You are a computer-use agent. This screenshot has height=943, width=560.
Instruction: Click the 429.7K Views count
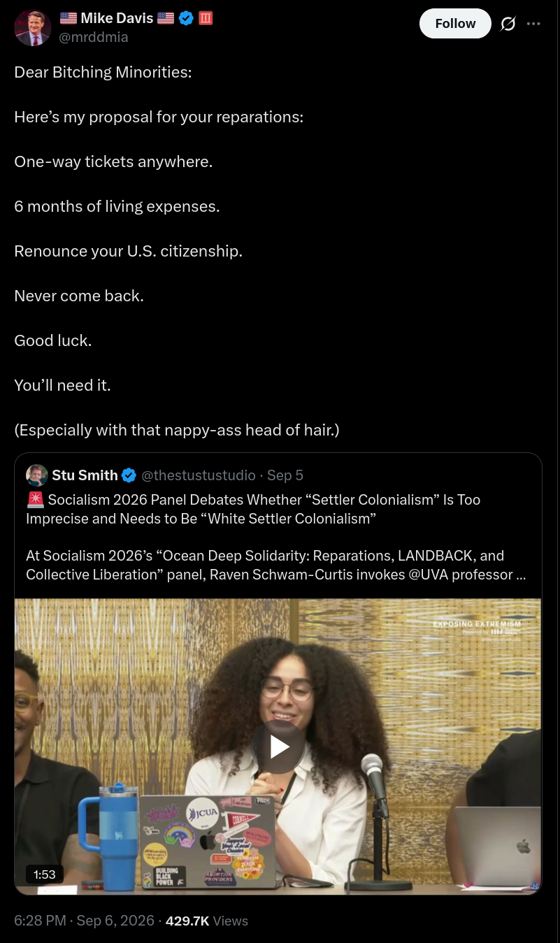click(207, 921)
